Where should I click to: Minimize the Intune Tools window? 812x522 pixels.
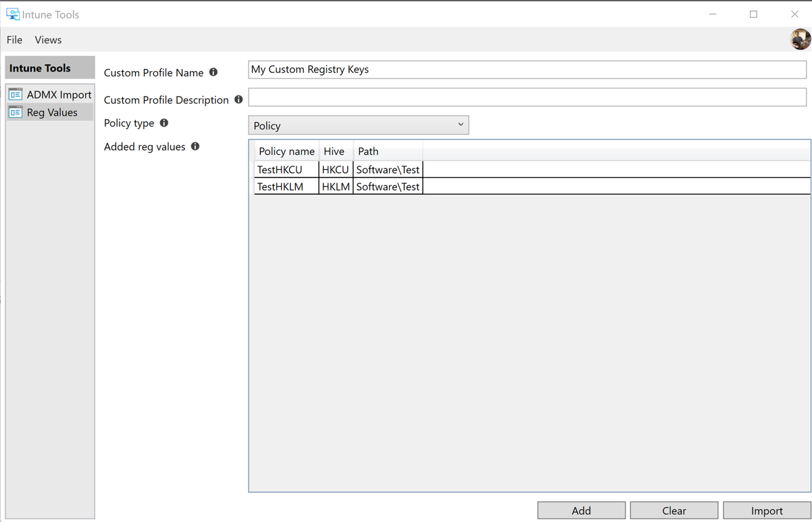713,14
